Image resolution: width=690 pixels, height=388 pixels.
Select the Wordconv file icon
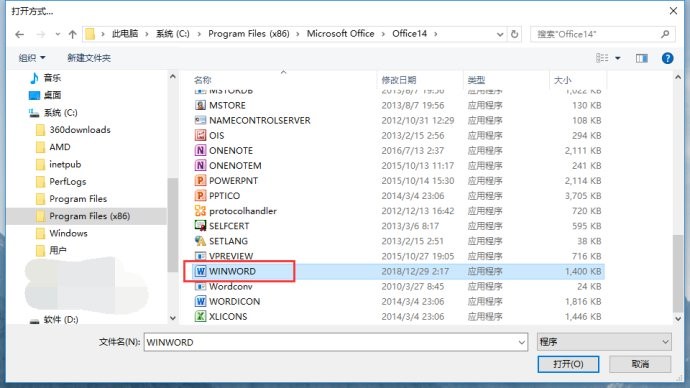point(200,286)
